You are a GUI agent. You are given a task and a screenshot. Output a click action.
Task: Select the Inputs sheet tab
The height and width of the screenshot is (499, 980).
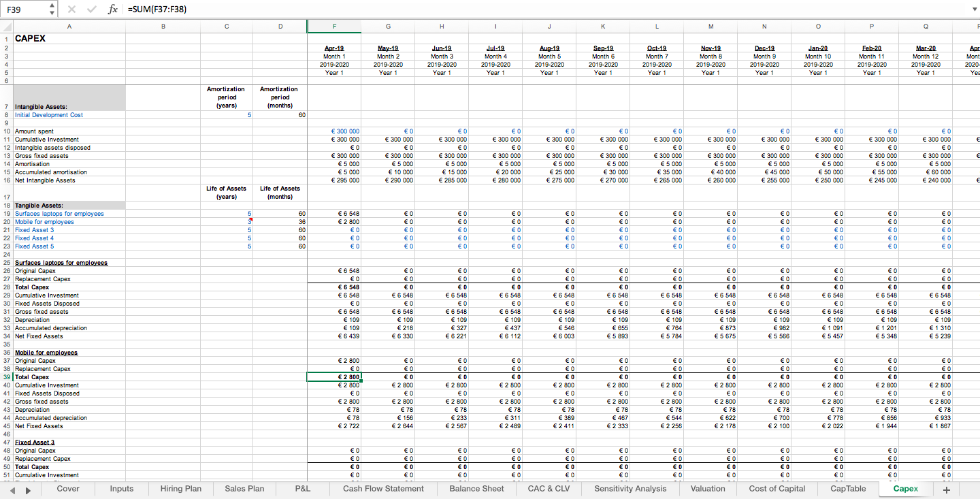[121, 489]
